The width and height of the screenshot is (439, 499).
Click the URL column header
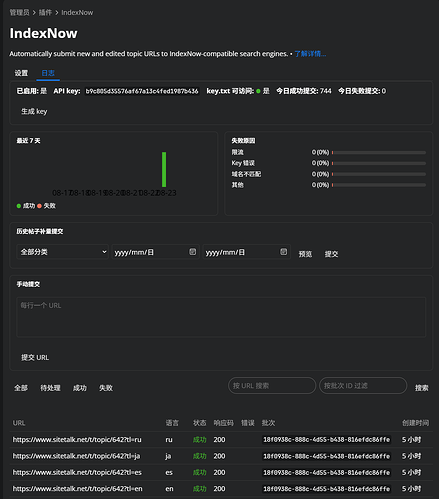pos(19,423)
